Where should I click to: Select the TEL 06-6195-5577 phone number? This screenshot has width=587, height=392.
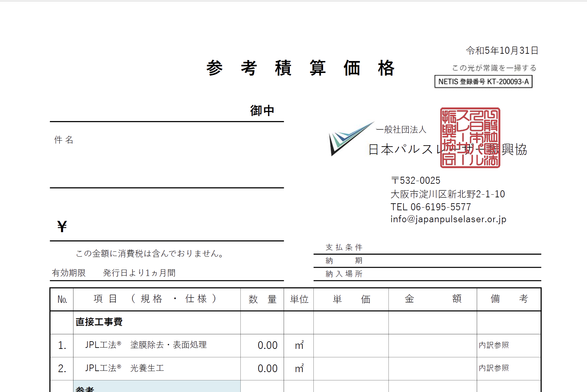point(431,207)
